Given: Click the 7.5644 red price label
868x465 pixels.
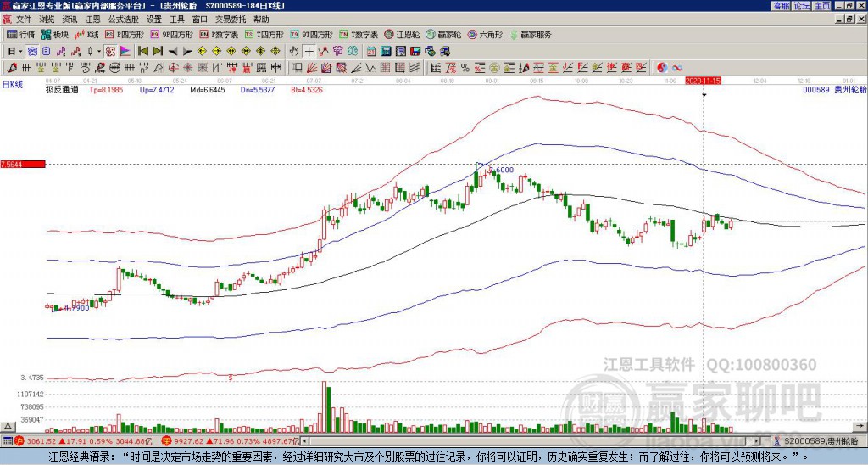Looking at the screenshot, I should tap(22, 165).
